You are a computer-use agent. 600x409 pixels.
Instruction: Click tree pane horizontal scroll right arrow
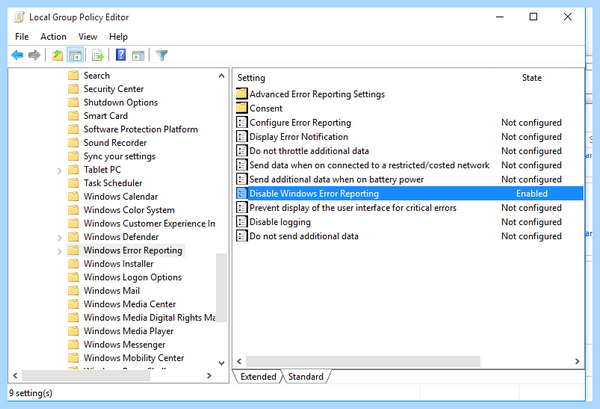[x=209, y=376]
